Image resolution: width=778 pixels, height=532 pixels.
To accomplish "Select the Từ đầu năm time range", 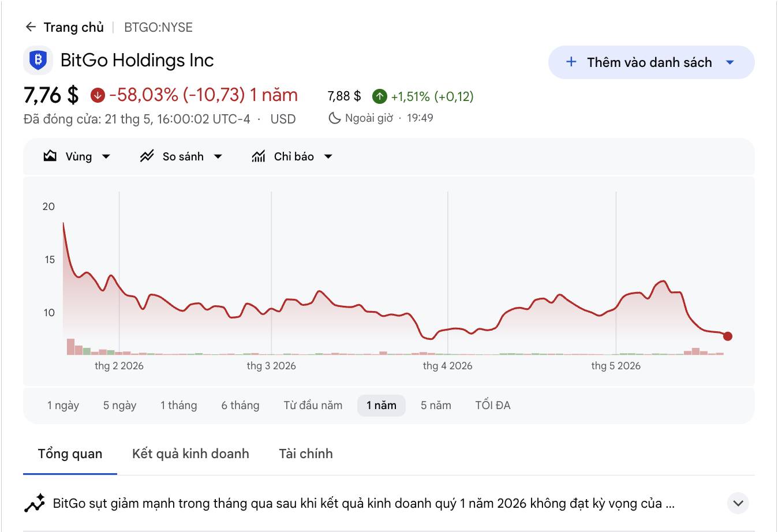I will click(313, 405).
